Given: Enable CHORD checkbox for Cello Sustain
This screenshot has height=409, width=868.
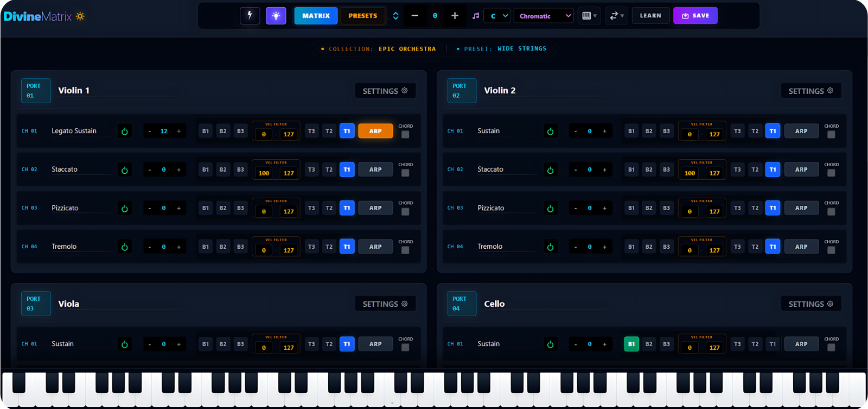Looking at the screenshot, I should (831, 348).
